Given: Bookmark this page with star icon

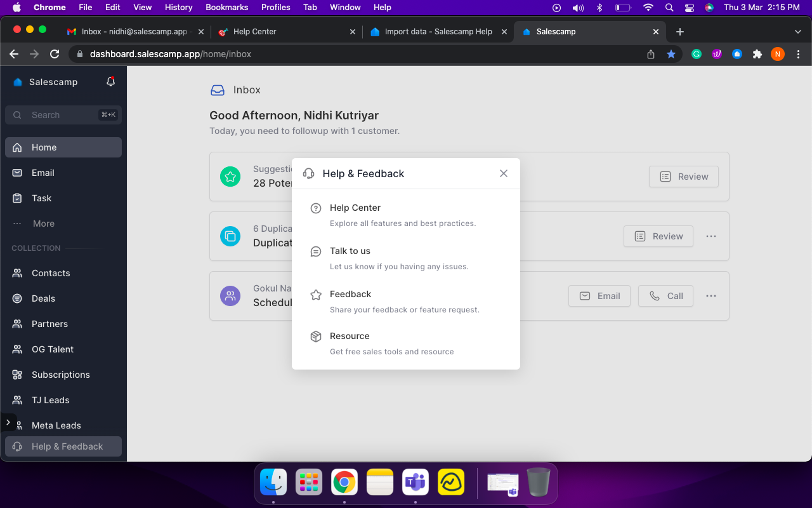Looking at the screenshot, I should (671, 55).
